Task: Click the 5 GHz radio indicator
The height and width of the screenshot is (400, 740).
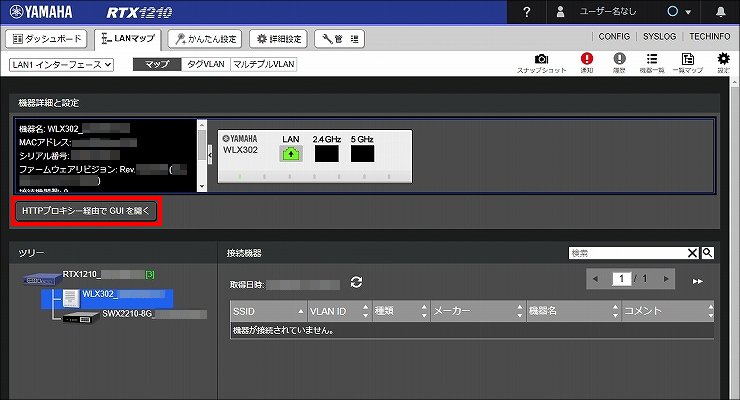Action: coord(362,154)
